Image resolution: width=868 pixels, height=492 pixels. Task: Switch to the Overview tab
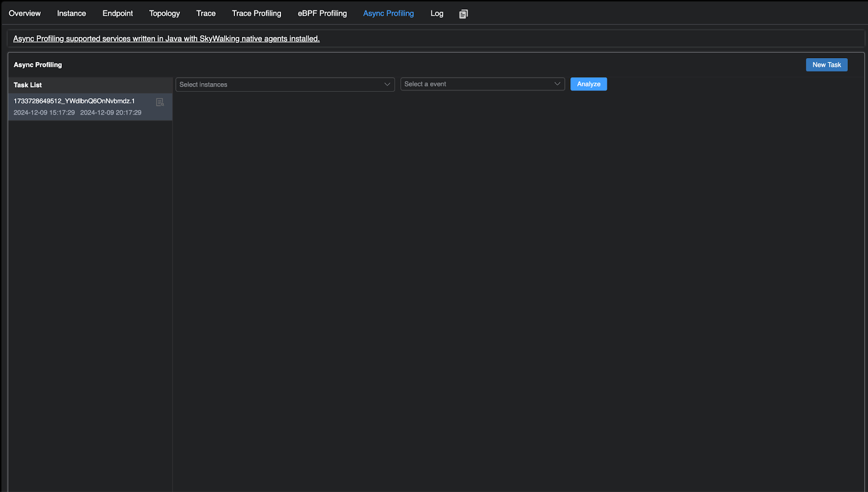click(x=24, y=14)
